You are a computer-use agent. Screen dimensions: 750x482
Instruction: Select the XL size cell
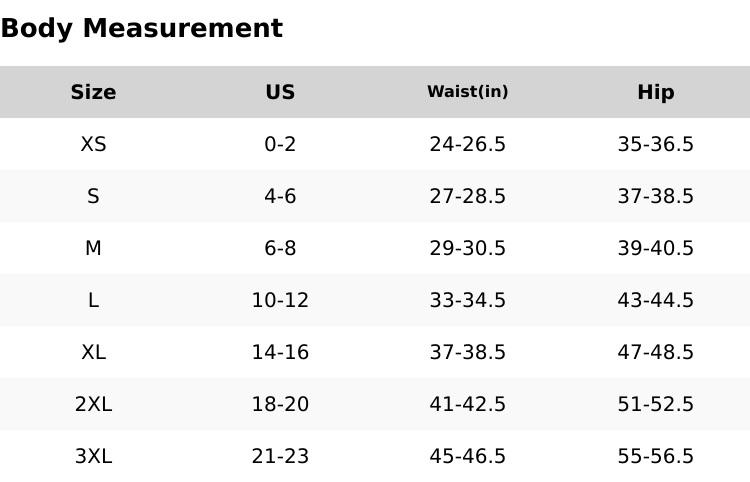click(93, 352)
